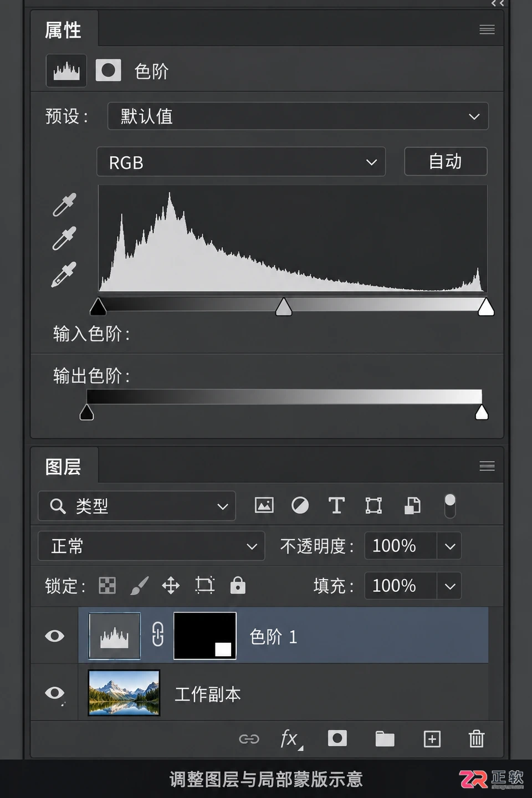Click the 输出色阶 label
Screen dimensions: 532x798
[x=91, y=376]
